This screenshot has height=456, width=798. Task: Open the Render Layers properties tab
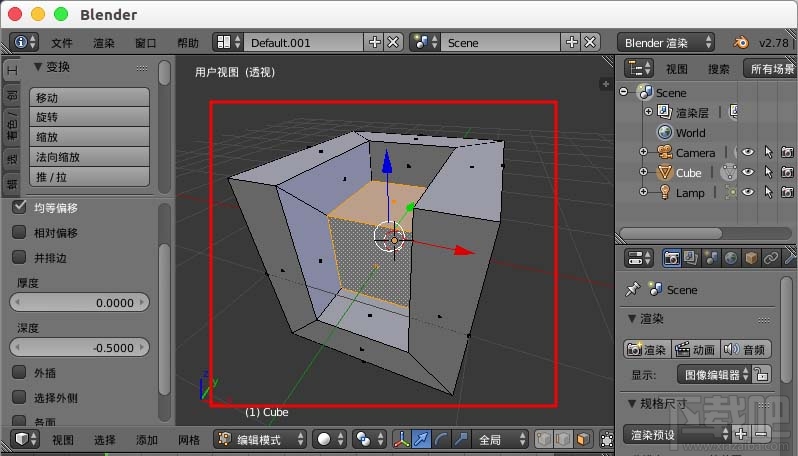691,258
